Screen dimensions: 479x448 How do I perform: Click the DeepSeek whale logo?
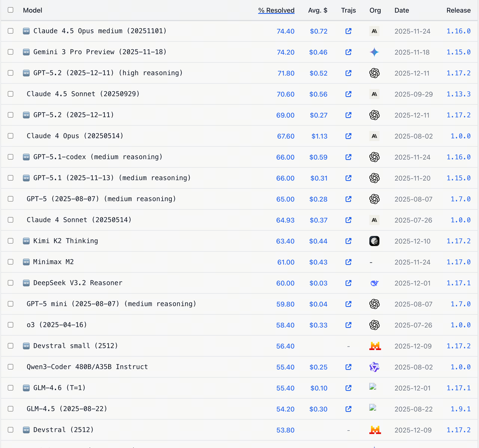[374, 283]
